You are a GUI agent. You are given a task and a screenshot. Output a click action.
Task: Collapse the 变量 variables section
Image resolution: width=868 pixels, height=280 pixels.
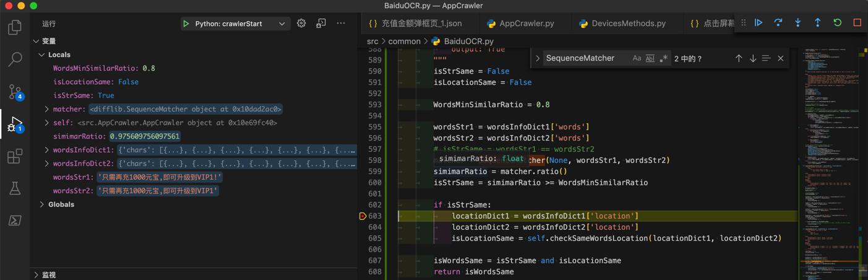(36, 41)
